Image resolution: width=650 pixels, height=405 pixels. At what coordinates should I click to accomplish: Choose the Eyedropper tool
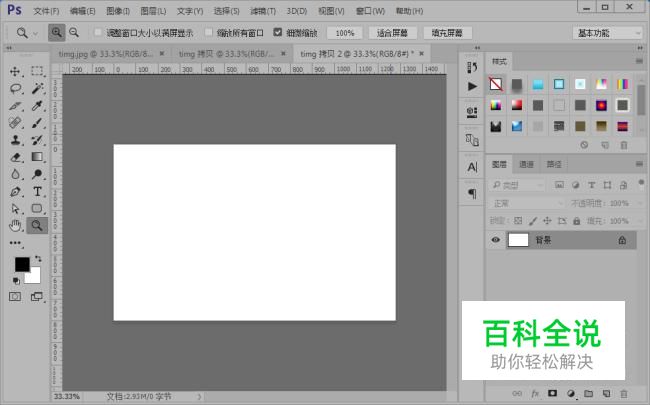click(x=37, y=105)
